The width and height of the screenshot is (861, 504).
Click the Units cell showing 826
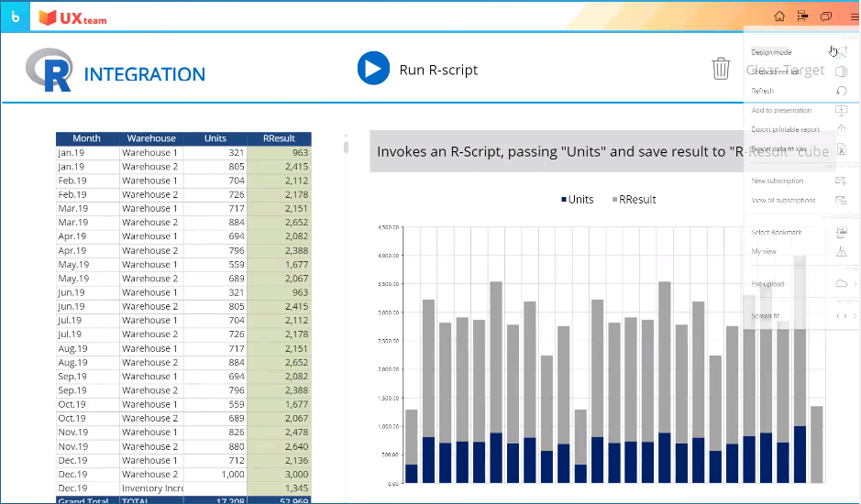tap(215, 433)
